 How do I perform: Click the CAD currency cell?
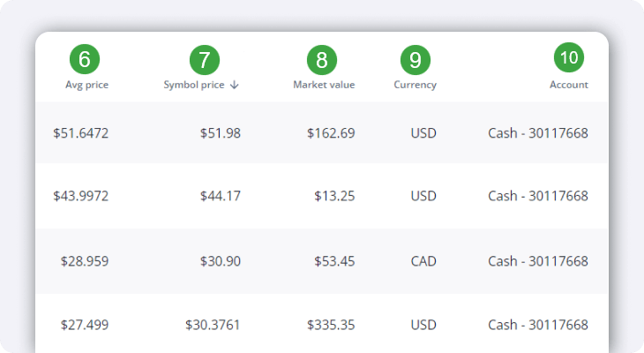[x=423, y=261]
